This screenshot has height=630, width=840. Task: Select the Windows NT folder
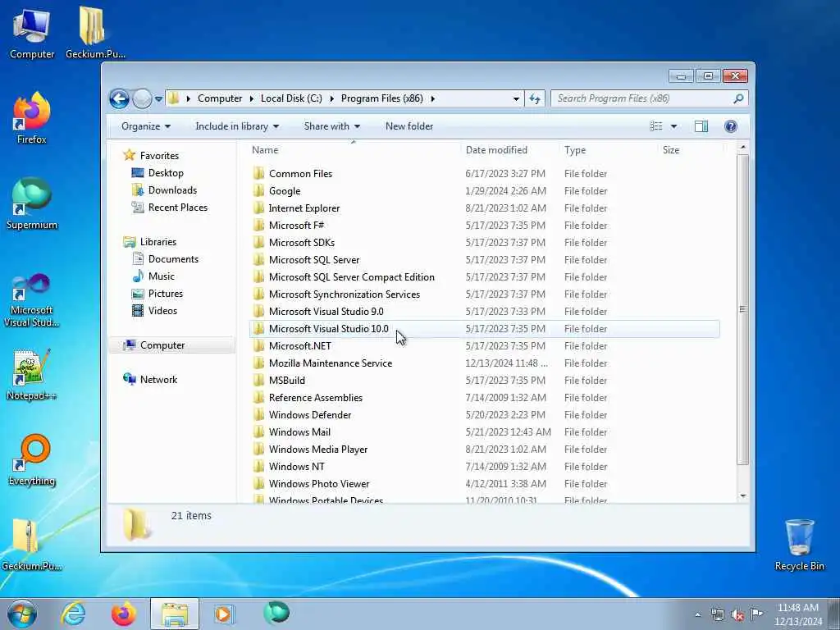[x=296, y=467]
